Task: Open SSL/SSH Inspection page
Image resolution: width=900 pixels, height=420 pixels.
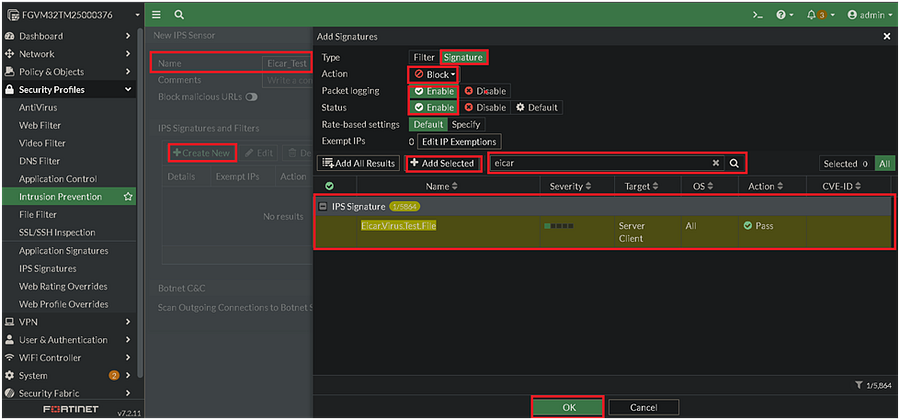Action: (x=57, y=232)
